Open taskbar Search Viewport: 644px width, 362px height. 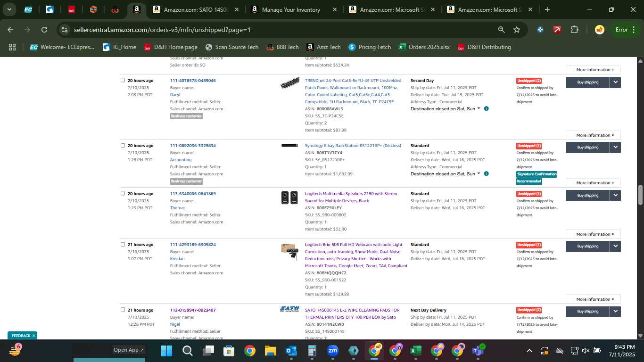click(187, 351)
